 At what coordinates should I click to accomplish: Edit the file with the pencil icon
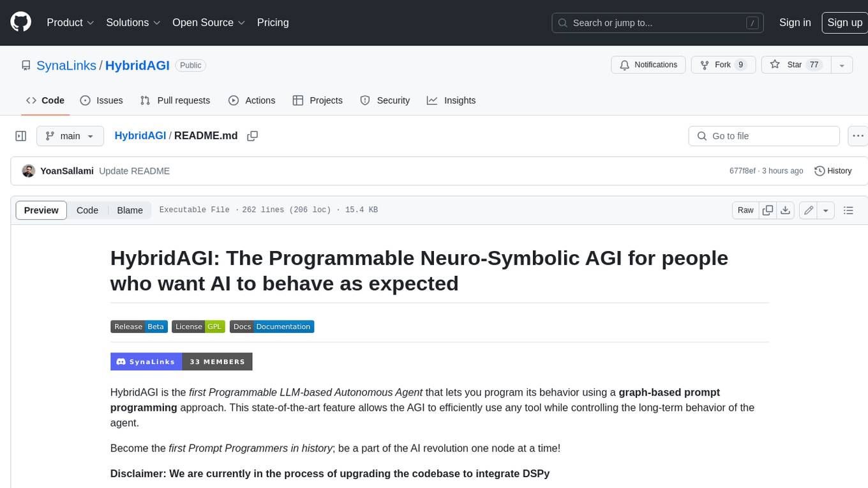[x=809, y=210]
